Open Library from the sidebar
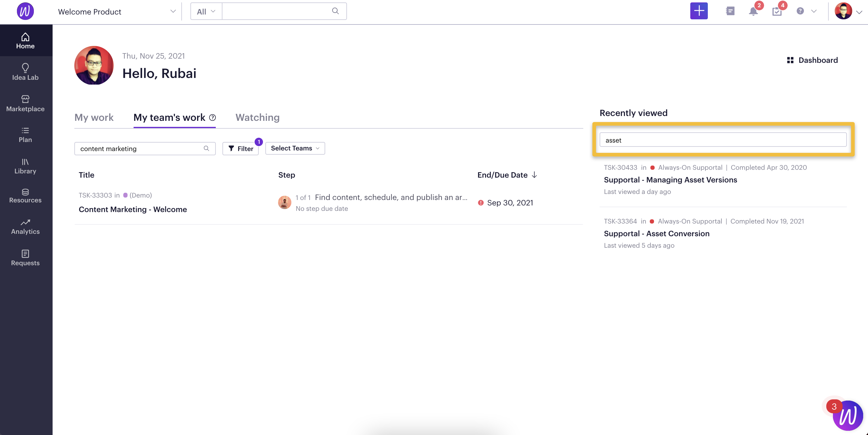 pyautogui.click(x=25, y=166)
